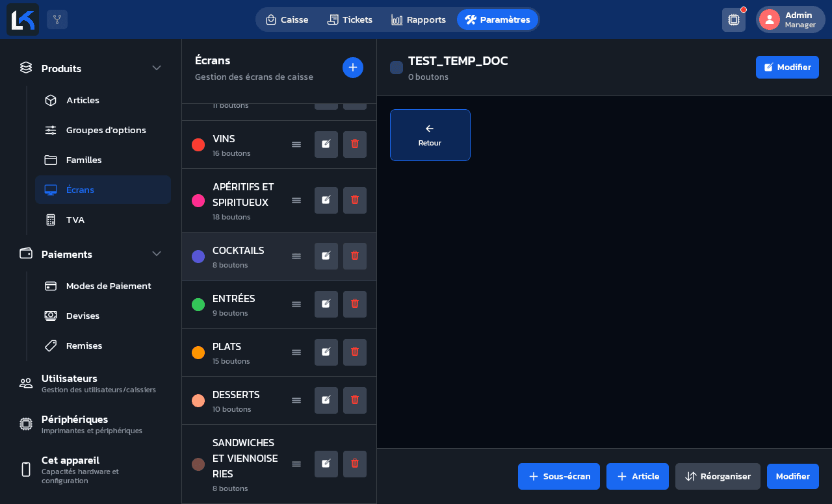Click the Réorganiser button
832x504 pixels.
718,476
